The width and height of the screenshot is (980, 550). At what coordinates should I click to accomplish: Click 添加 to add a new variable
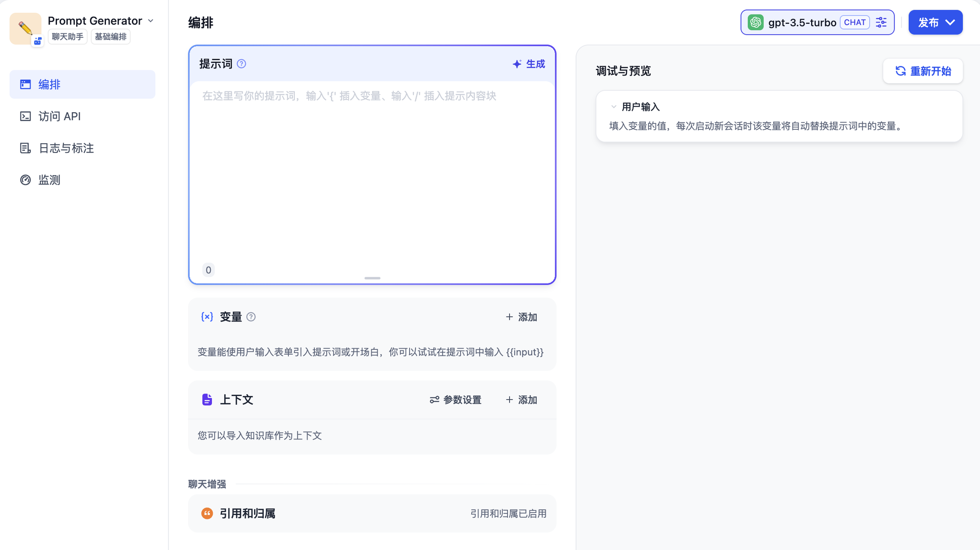[521, 317]
